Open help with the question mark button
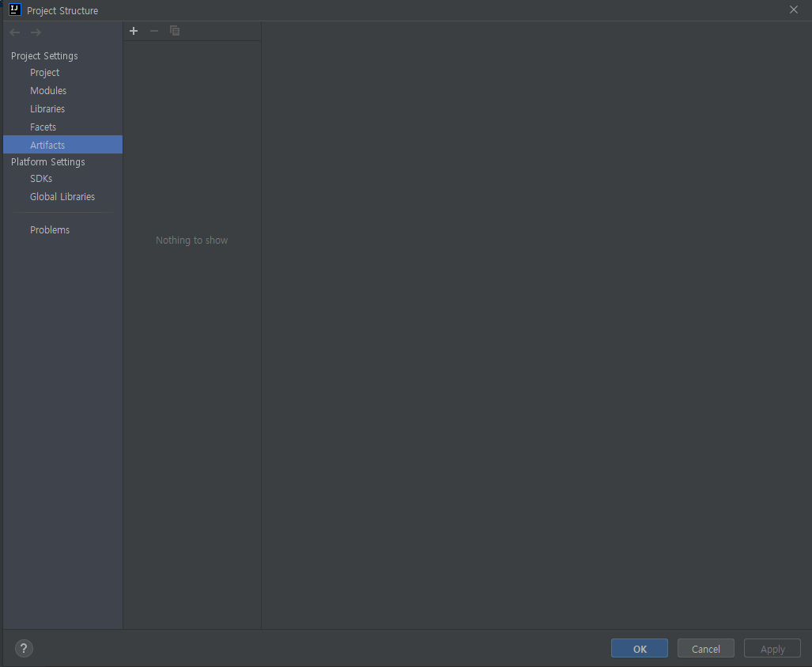The image size is (812, 667). [x=24, y=648]
